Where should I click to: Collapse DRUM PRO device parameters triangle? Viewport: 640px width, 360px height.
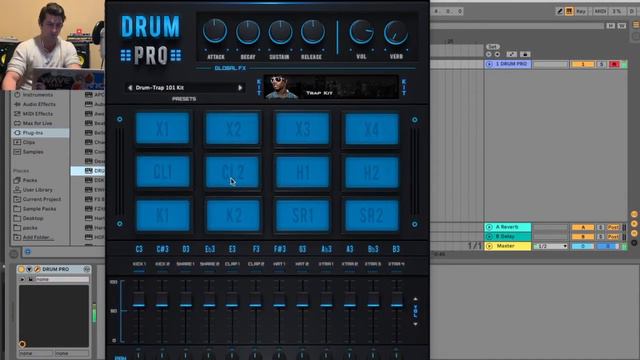(29, 269)
